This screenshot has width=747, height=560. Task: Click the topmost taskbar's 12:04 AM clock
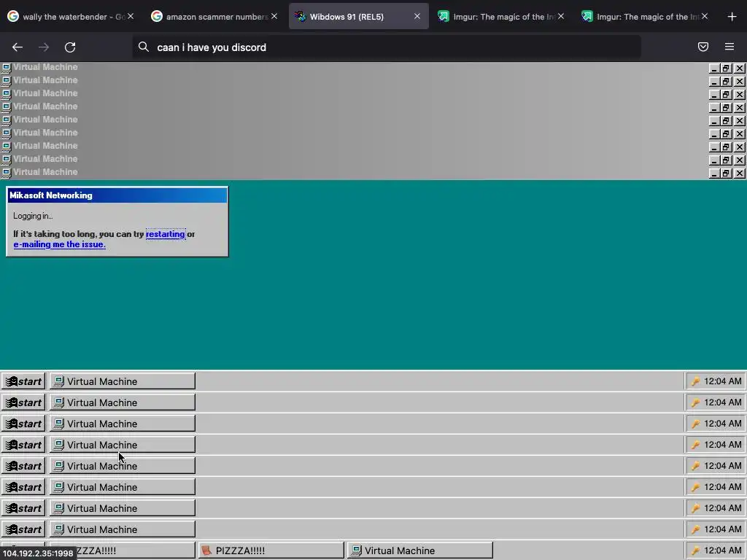coord(723,381)
